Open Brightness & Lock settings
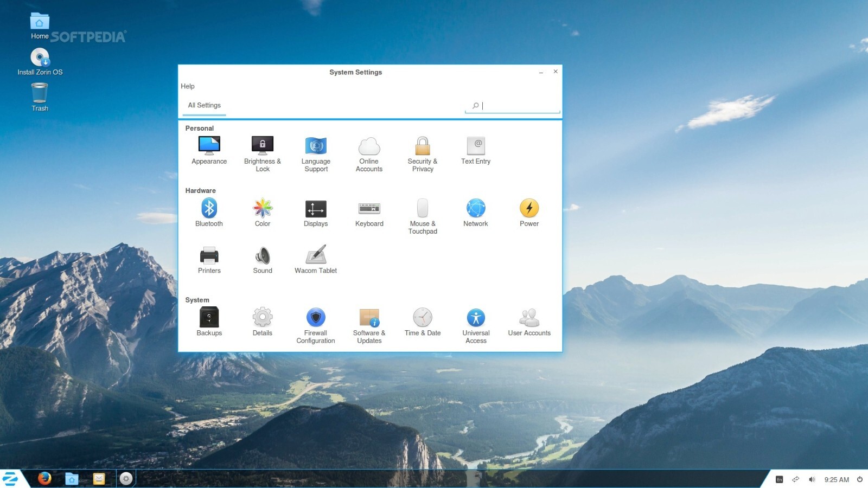The image size is (868, 488). click(x=263, y=154)
